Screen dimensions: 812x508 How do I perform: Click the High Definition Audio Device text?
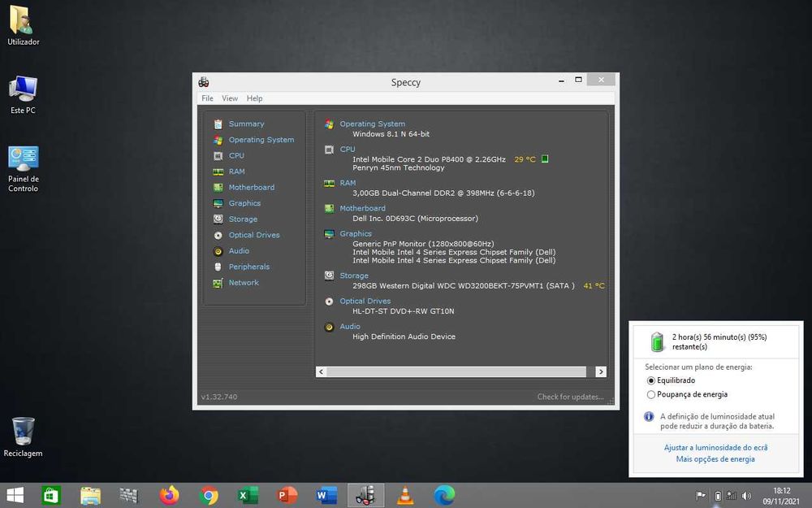pos(404,337)
